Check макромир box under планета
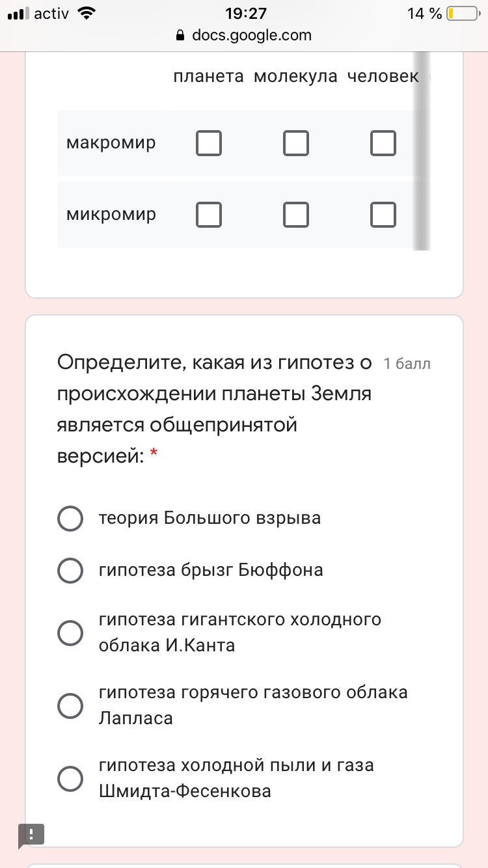Image resolution: width=488 pixels, height=868 pixels. click(209, 143)
